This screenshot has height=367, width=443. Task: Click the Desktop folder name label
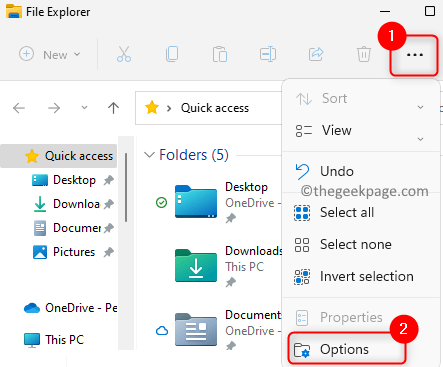[246, 187]
